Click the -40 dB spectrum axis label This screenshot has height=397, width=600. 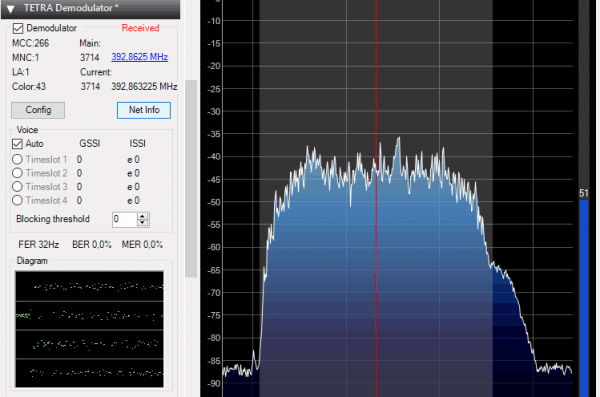pyautogui.click(x=214, y=157)
